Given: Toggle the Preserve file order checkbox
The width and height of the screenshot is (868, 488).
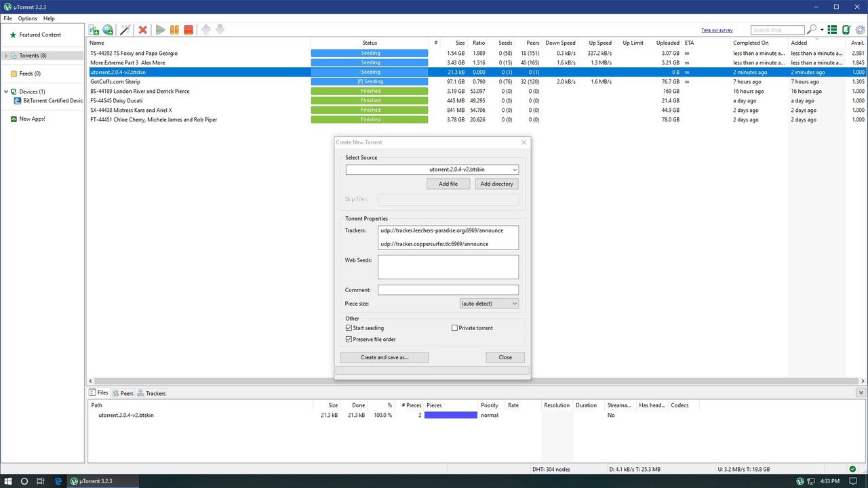Looking at the screenshot, I should pyautogui.click(x=349, y=339).
